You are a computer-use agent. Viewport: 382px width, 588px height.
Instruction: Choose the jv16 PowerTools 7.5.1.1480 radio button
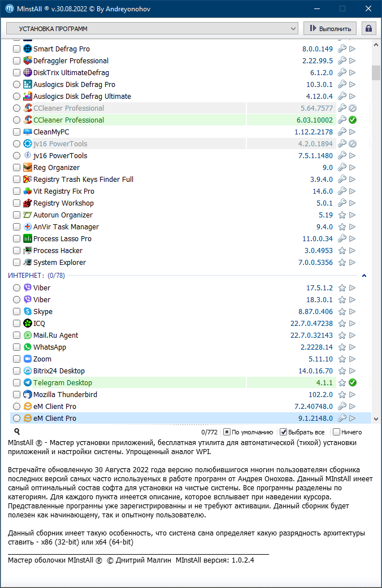pos(16,156)
